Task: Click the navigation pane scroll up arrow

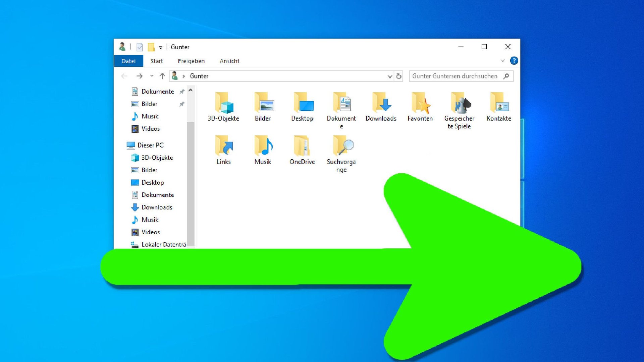Action: 191,90
